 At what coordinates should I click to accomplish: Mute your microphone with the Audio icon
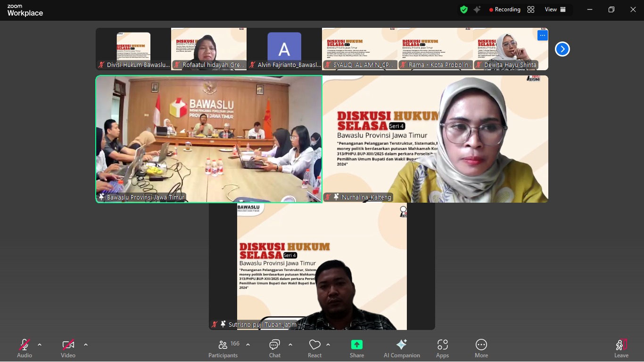point(23,345)
